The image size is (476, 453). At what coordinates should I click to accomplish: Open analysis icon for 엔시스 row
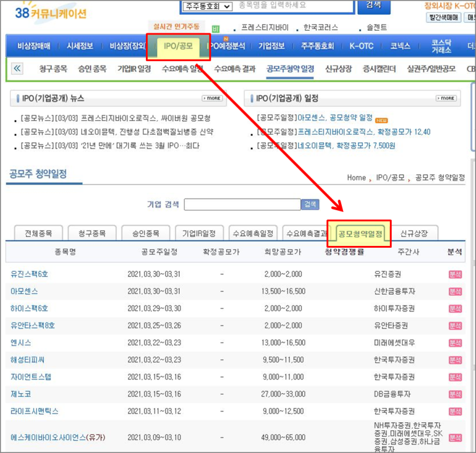455,343
